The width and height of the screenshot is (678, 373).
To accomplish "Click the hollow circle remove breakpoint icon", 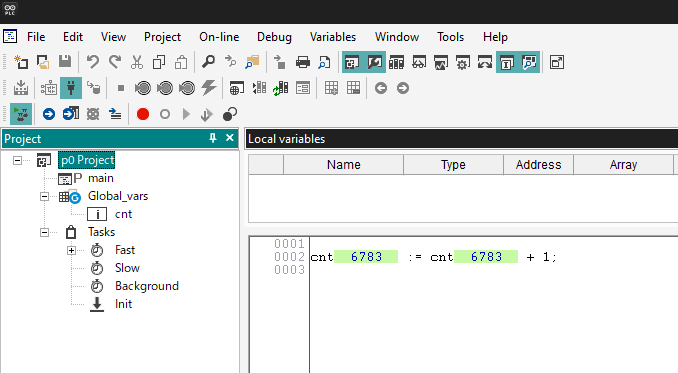I will (x=165, y=114).
